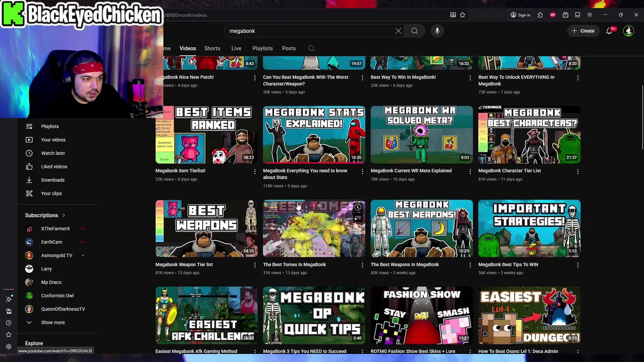Clear the megabonk search text with the X icon
Image resolution: width=644 pixels, height=362 pixels.
pos(398,31)
